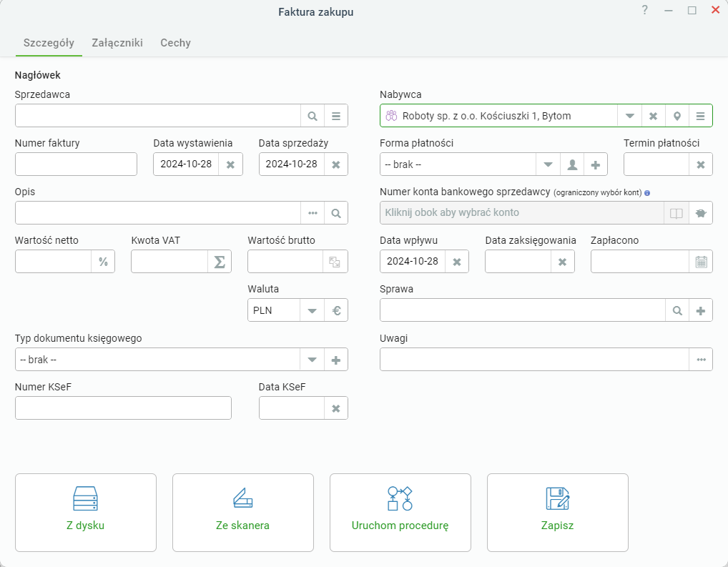Focus the Numer KSeF input field
728x567 pixels.
(123, 408)
